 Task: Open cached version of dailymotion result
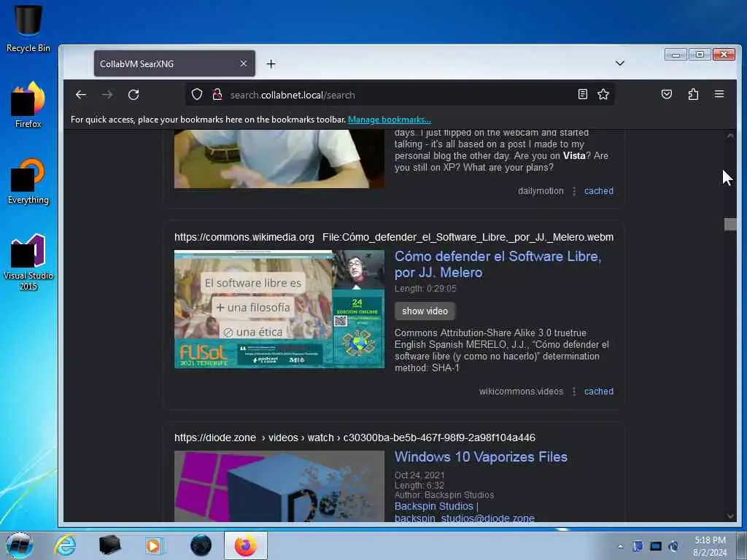pos(599,191)
